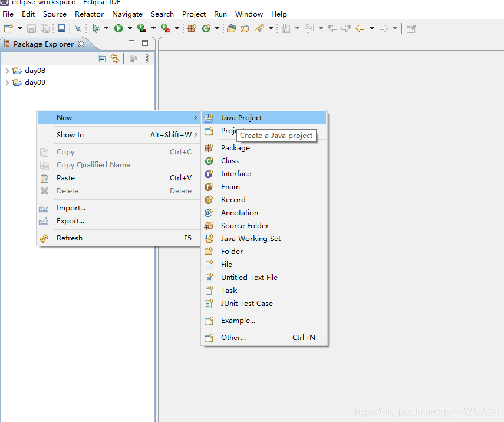This screenshot has height=422, width=504.
Task: Click the Forward navigation arrow
Action: 384,29
